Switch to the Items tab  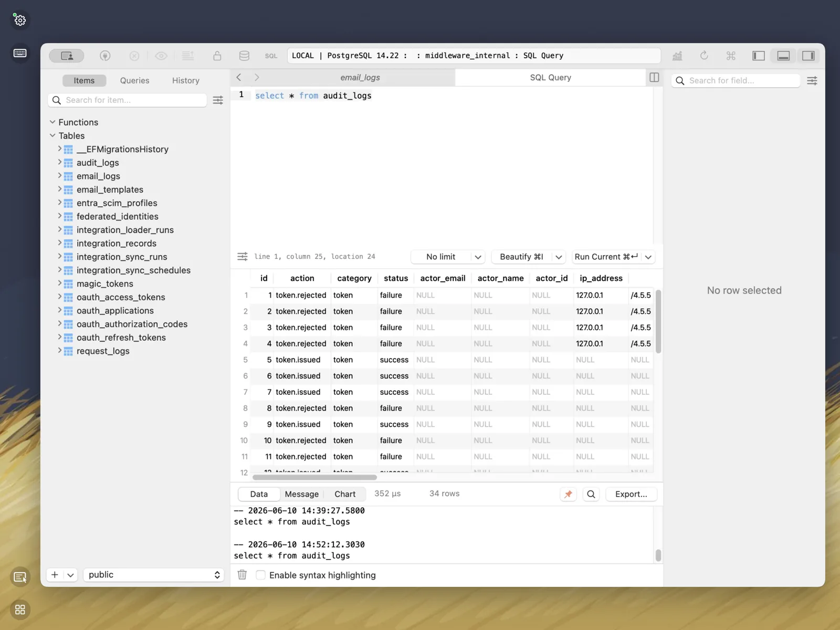click(84, 80)
